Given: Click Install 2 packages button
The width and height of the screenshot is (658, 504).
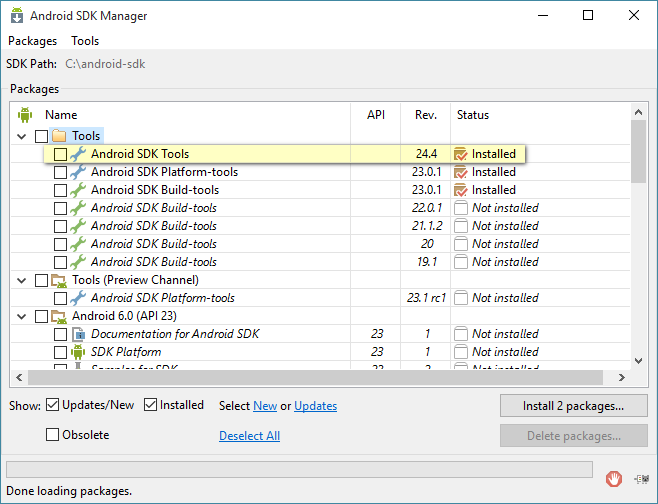Looking at the screenshot, I should tap(574, 406).
